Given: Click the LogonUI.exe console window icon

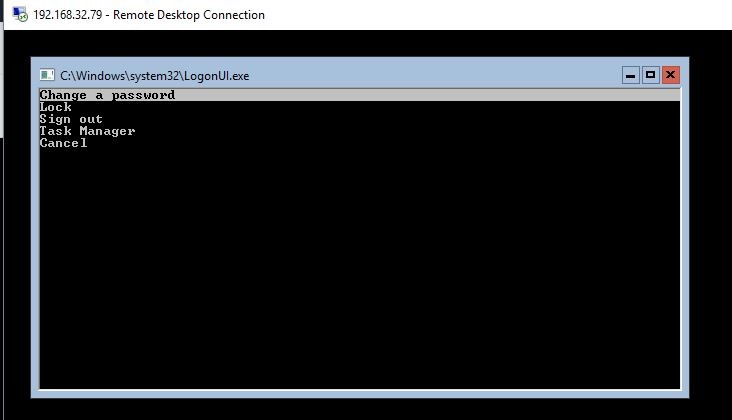Looking at the screenshot, I should coord(46,75).
